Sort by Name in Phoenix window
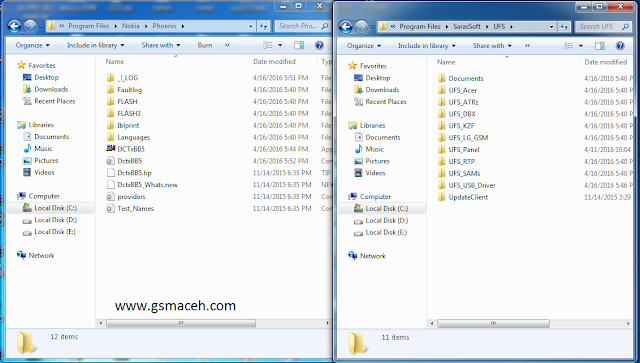The height and width of the screenshot is (363, 640). tap(115, 62)
